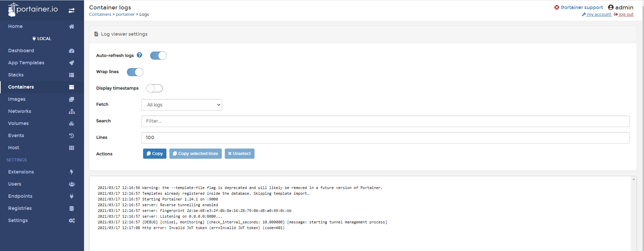The height and width of the screenshot is (251, 644).
Task: Disable the Auto-refresh logs toggle
Action: [158, 56]
